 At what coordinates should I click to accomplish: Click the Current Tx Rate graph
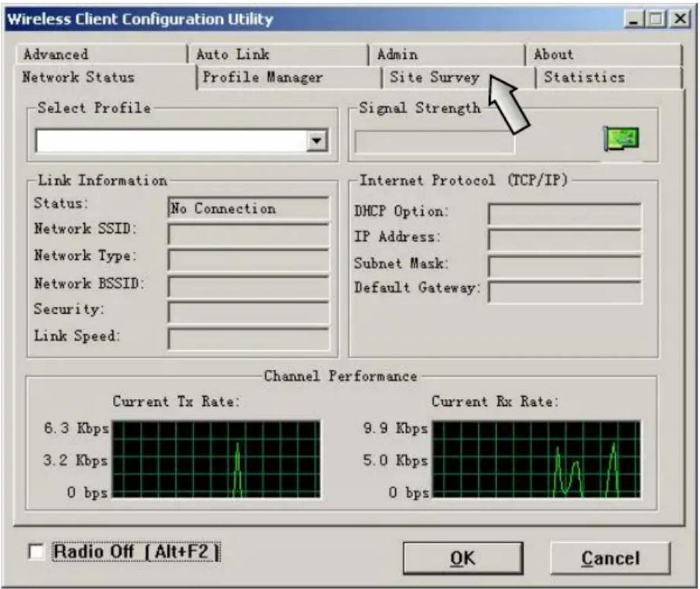pyautogui.click(x=215, y=459)
